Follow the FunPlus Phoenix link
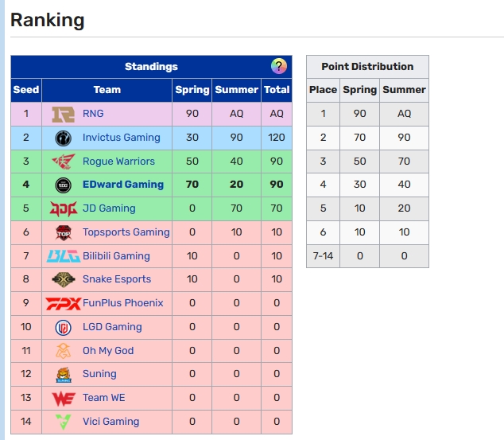504x440 pixels. pos(122,303)
